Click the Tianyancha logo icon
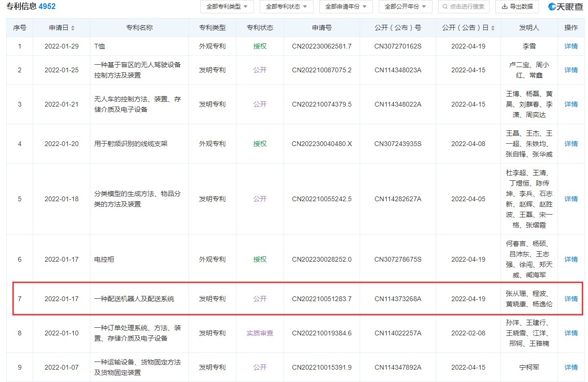 click(x=552, y=7)
